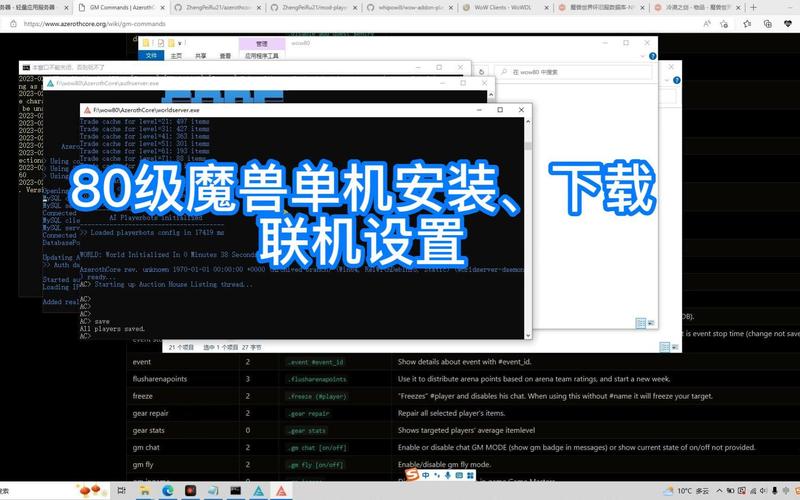The width and height of the screenshot is (800, 500).
Task: Open the 主页 ribbon tab in File Explorer
Action: (x=176, y=56)
